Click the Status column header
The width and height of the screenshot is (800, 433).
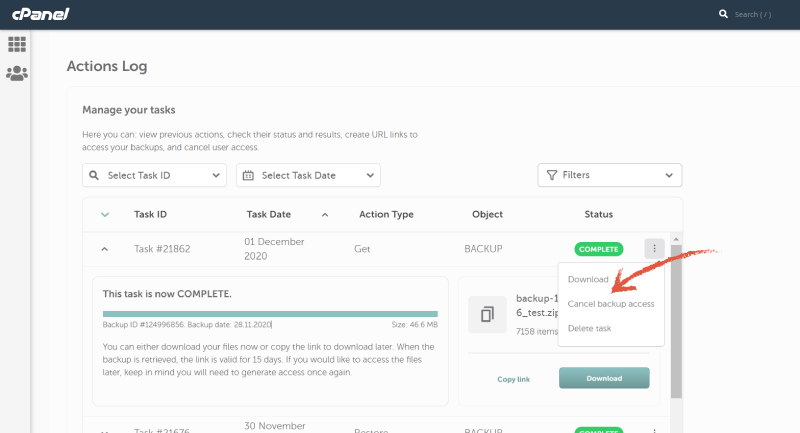[x=598, y=215]
